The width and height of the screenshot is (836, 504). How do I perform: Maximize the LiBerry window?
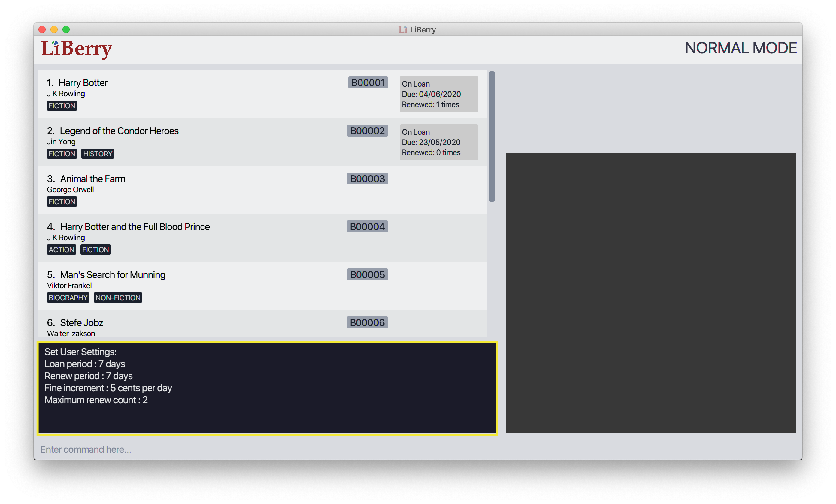(x=66, y=29)
